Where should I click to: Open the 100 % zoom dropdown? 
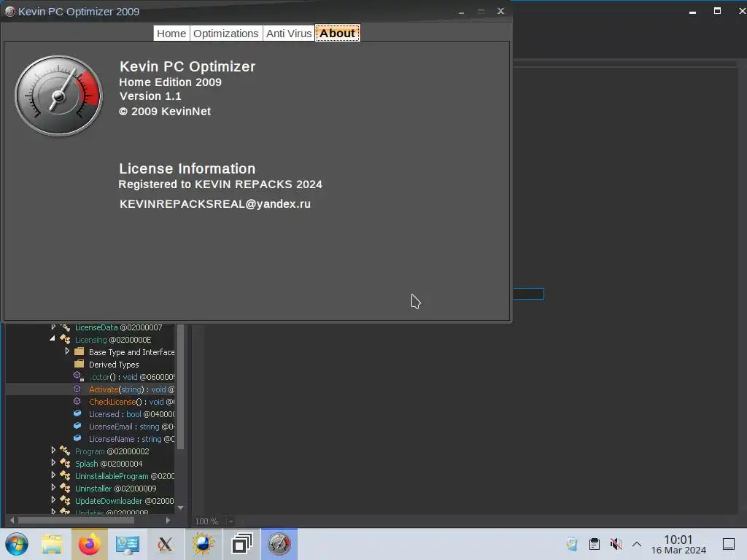231,521
